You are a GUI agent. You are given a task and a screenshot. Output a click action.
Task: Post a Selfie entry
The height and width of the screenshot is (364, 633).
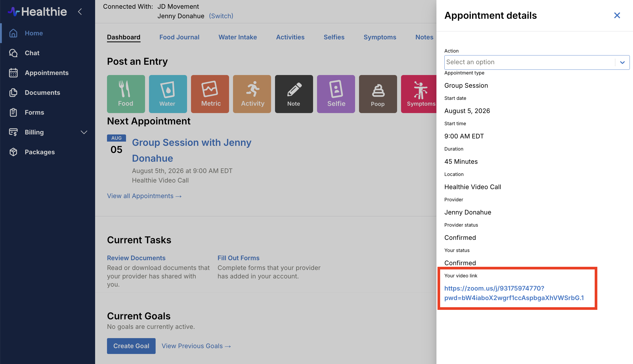pos(336,94)
